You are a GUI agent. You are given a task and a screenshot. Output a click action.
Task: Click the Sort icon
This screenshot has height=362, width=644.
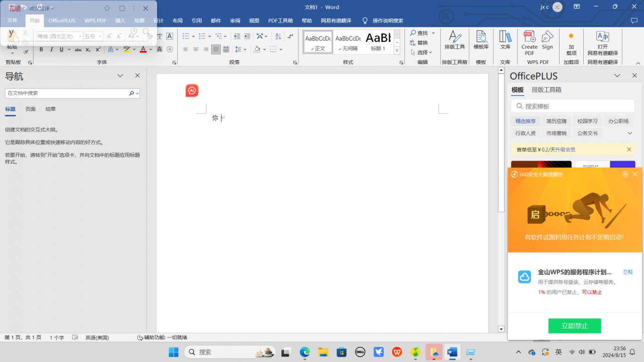pyautogui.click(x=278, y=36)
